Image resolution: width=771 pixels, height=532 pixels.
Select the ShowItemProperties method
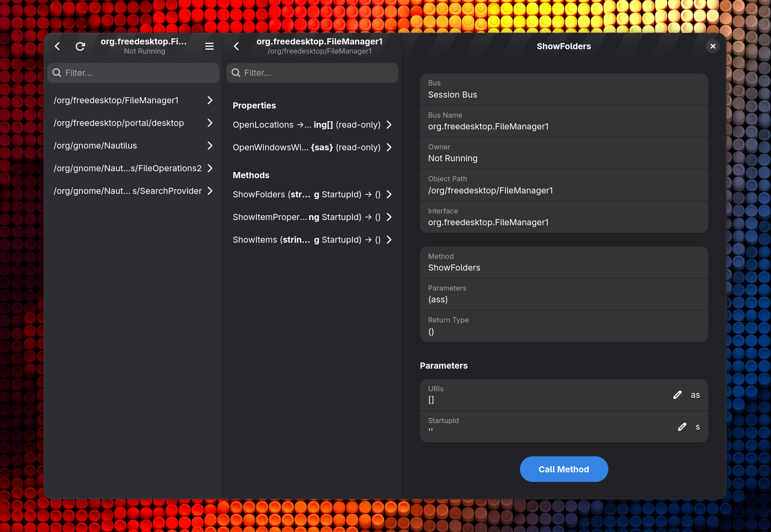(312, 217)
